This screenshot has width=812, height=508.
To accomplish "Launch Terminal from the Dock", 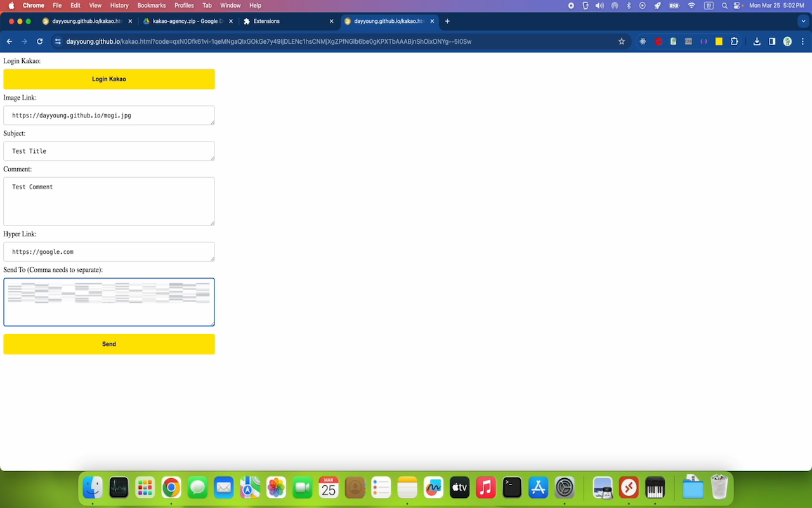I will (512, 488).
